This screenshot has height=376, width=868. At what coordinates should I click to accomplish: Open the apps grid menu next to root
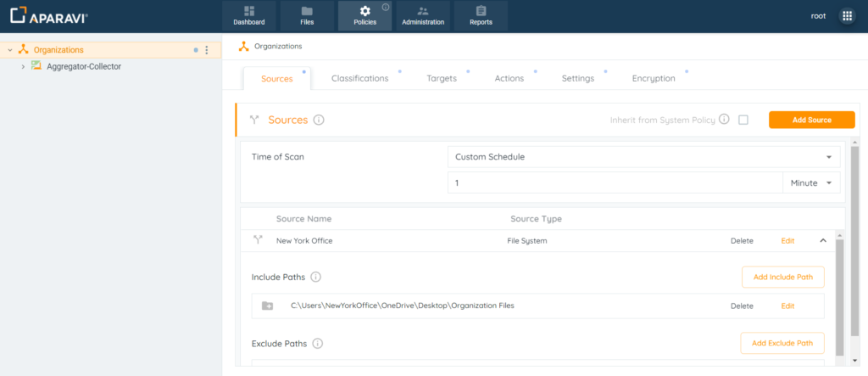coord(847,16)
